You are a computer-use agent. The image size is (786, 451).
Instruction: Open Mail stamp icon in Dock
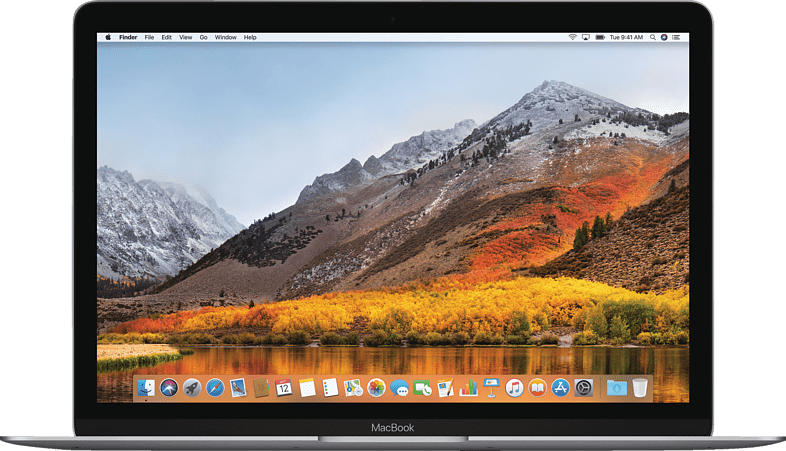click(x=238, y=388)
